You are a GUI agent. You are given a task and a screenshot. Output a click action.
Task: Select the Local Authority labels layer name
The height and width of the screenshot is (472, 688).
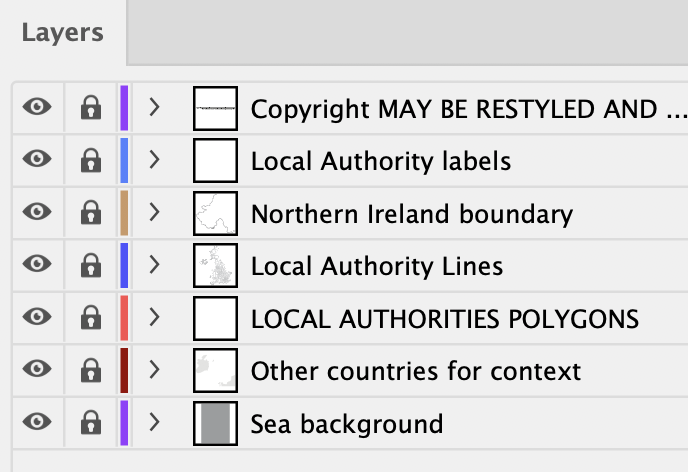pos(381,161)
